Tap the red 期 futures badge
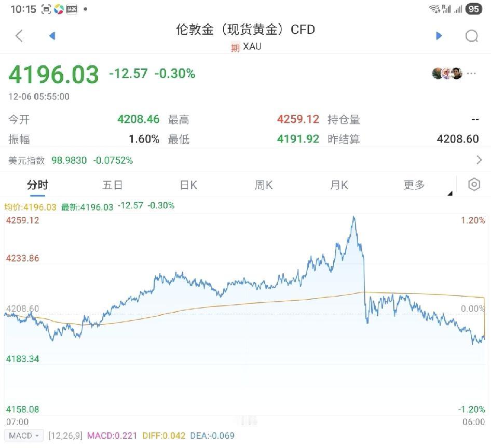This screenshot has height=448, width=491. coord(234,47)
